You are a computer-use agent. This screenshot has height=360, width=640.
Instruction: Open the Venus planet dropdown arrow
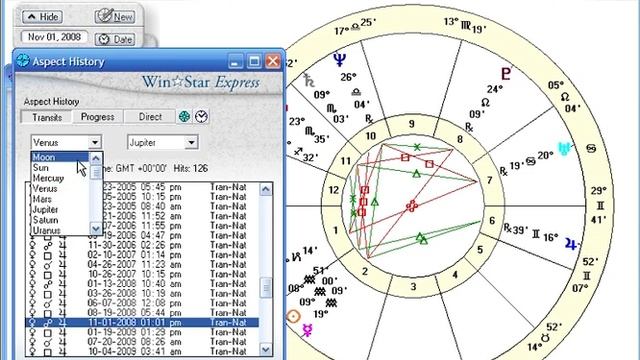pyautogui.click(x=95, y=142)
